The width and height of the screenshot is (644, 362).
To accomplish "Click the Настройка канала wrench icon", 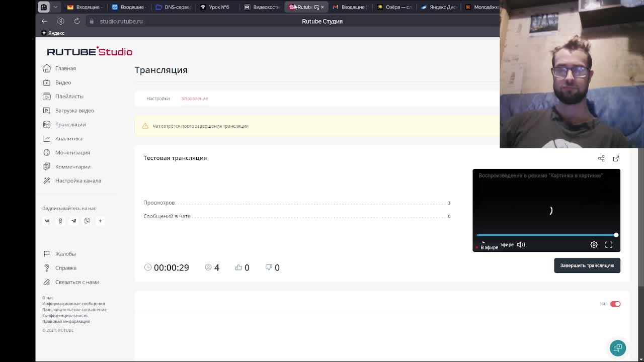I will (x=47, y=181).
